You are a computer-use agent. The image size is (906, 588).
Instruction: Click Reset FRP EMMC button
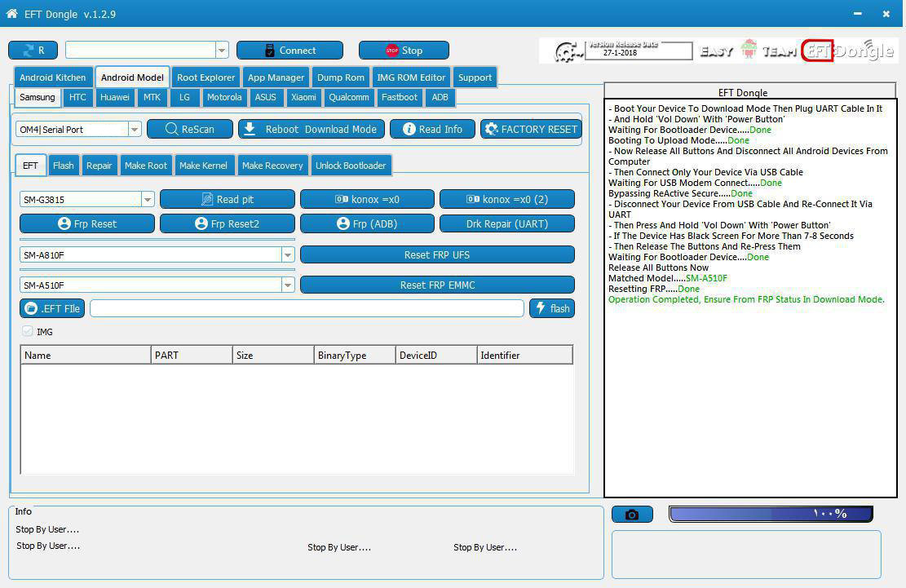click(x=437, y=285)
